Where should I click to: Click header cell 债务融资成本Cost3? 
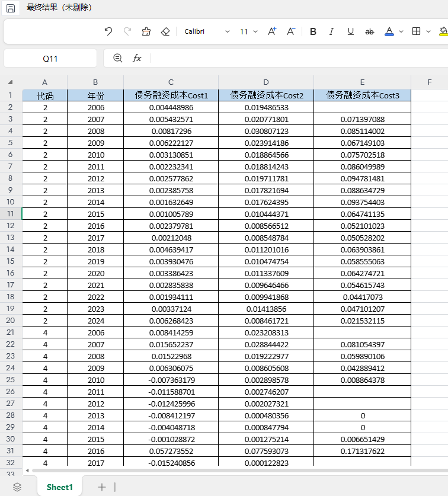[x=363, y=95]
